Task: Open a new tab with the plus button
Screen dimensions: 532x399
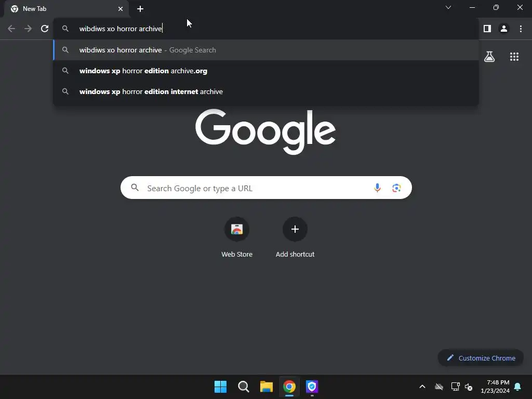Action: click(140, 9)
